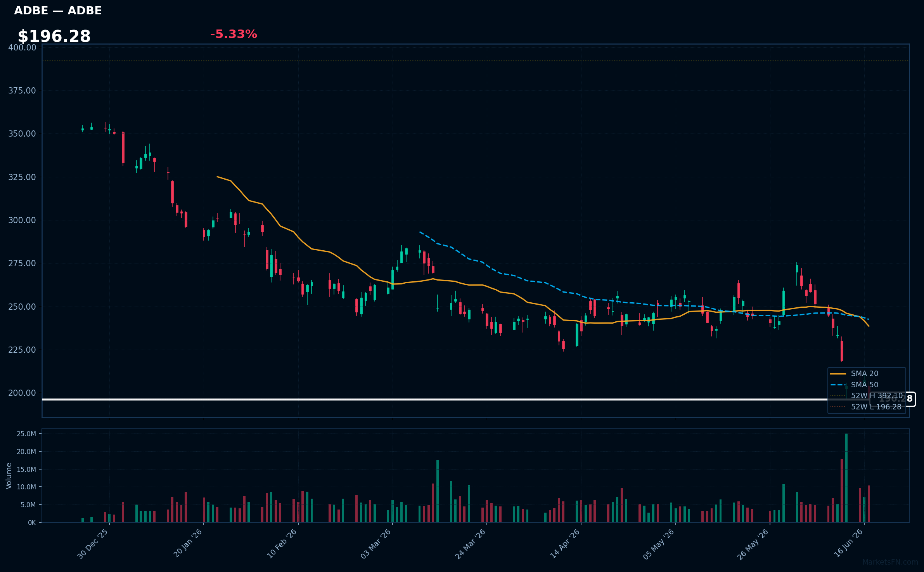Click the 375.00 price axis label

pyautogui.click(x=22, y=90)
